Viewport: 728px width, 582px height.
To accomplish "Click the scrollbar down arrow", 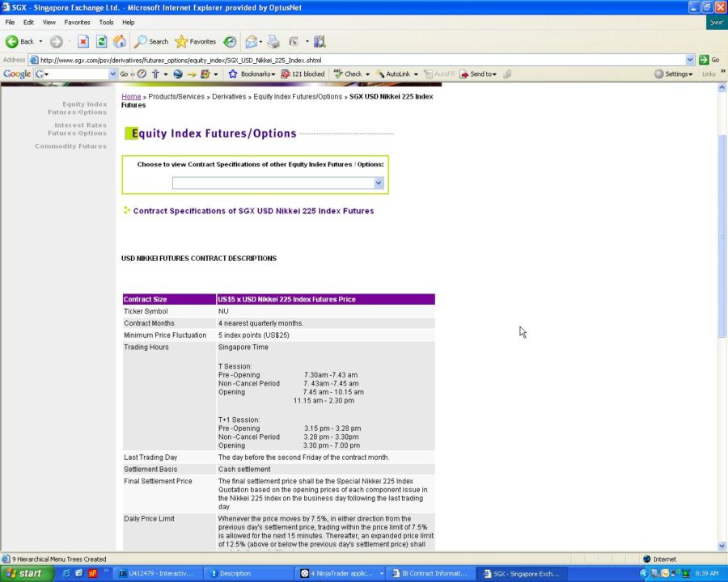I will pyautogui.click(x=722, y=546).
